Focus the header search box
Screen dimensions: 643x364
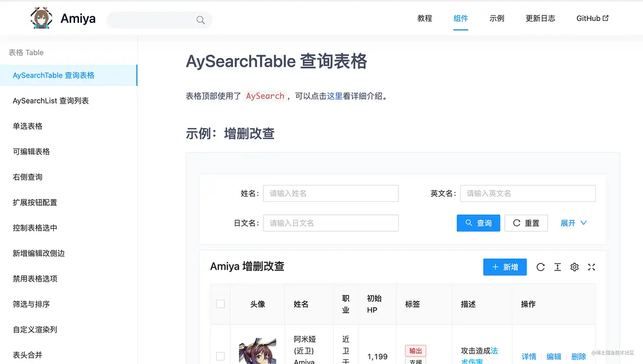click(159, 20)
